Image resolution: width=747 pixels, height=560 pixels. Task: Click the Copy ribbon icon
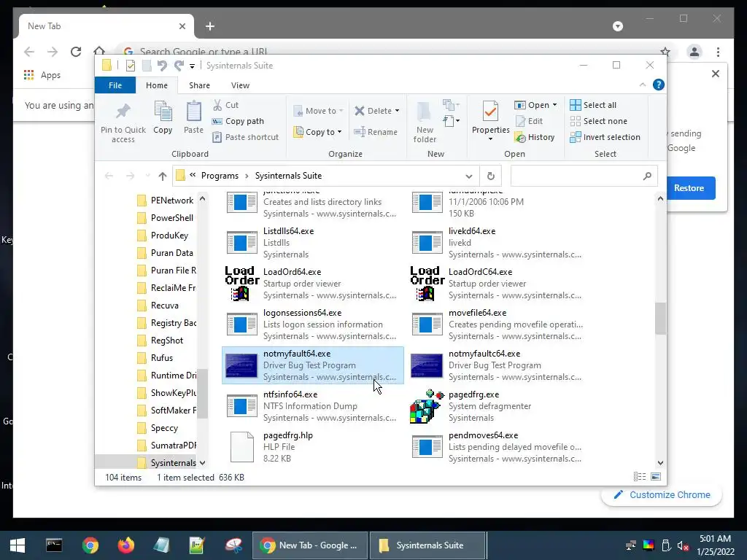point(163,112)
